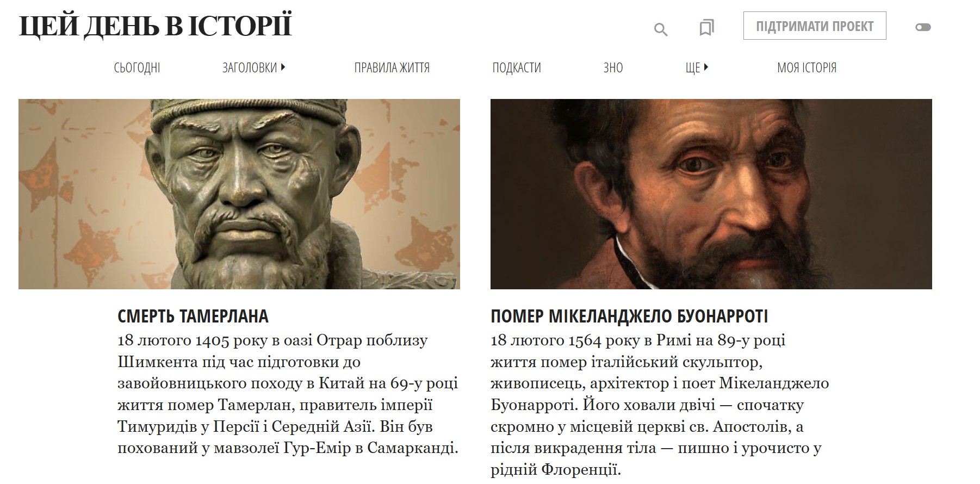Open the search magnifier icon

coord(660,29)
